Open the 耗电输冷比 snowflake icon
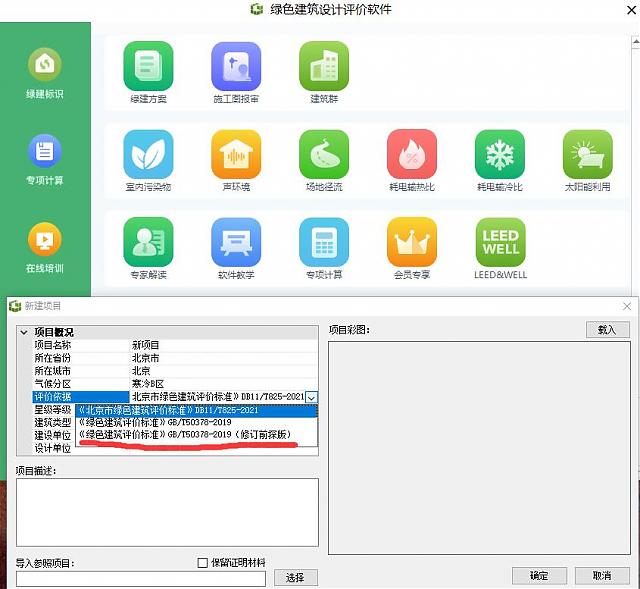Image resolution: width=640 pixels, height=589 pixels. tap(500, 154)
